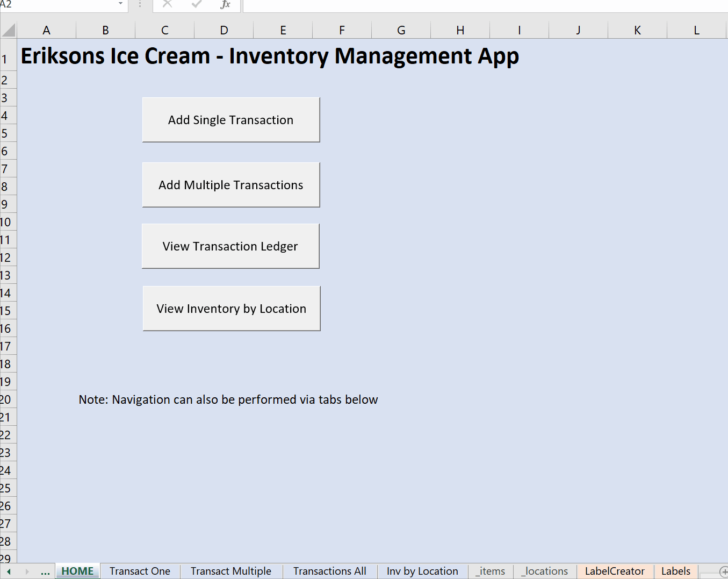
Task: Switch to the Transact One sheet
Action: pos(139,571)
